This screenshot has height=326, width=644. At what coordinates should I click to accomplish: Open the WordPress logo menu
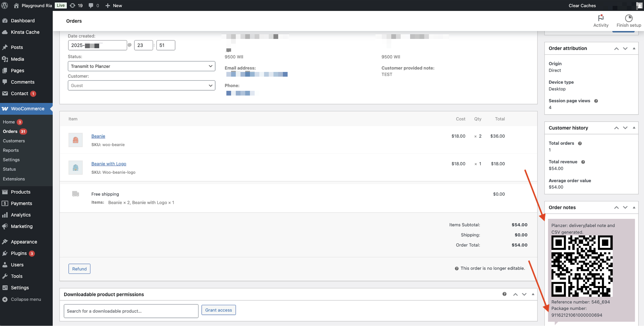[5, 5]
